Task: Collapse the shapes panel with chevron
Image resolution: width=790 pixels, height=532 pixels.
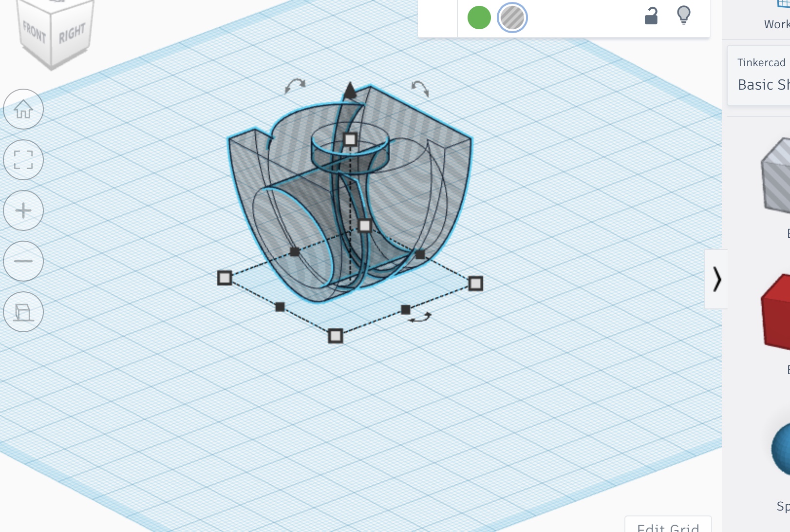Action: [716, 279]
